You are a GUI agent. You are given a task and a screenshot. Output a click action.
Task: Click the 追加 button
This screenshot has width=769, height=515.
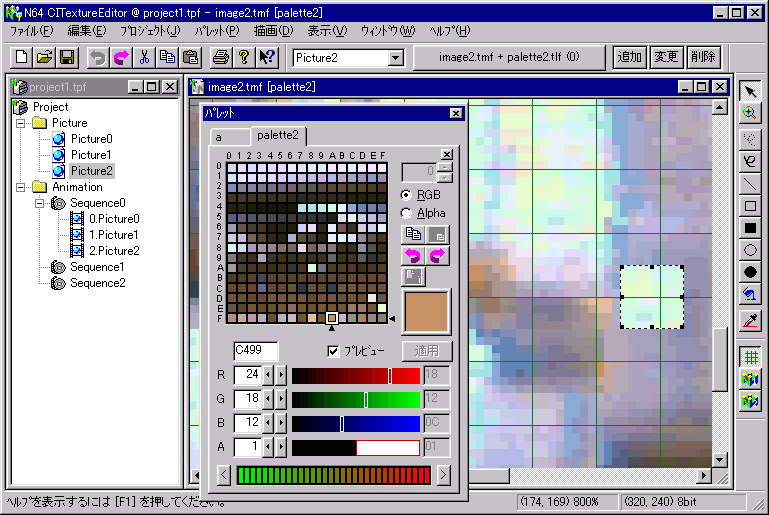click(629, 58)
